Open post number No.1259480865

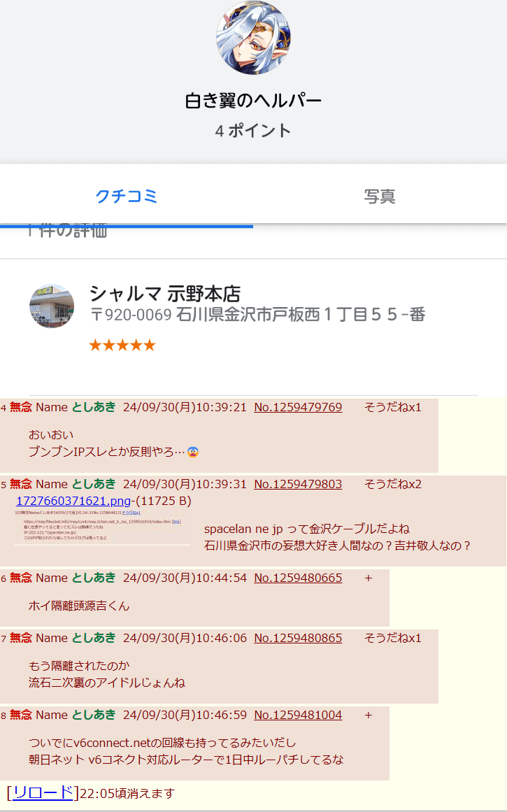tap(298, 639)
